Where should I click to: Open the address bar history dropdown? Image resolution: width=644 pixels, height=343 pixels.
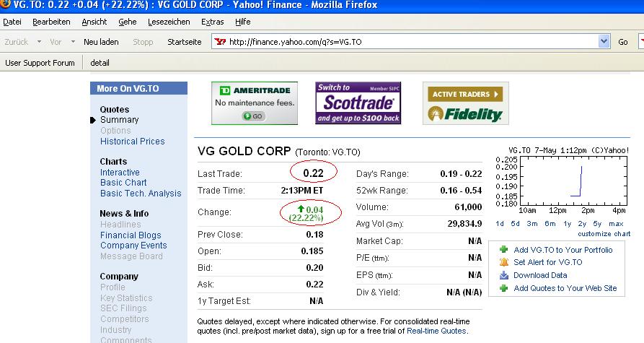(x=604, y=42)
